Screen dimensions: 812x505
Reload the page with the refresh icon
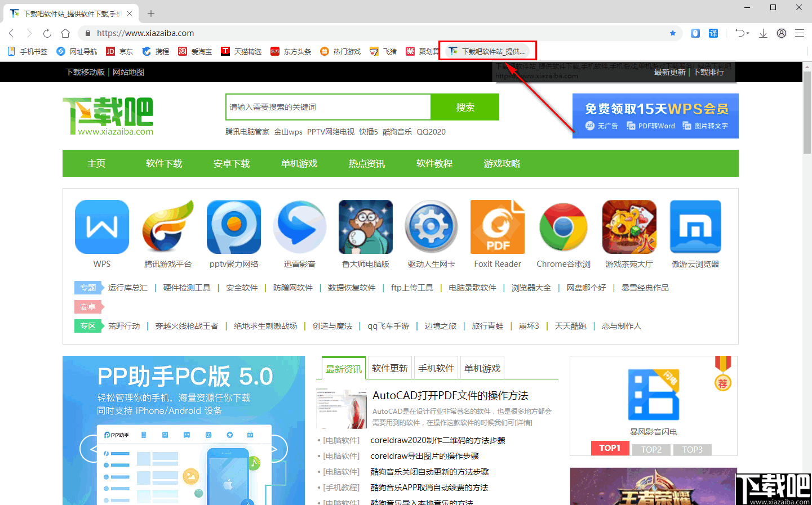point(47,33)
